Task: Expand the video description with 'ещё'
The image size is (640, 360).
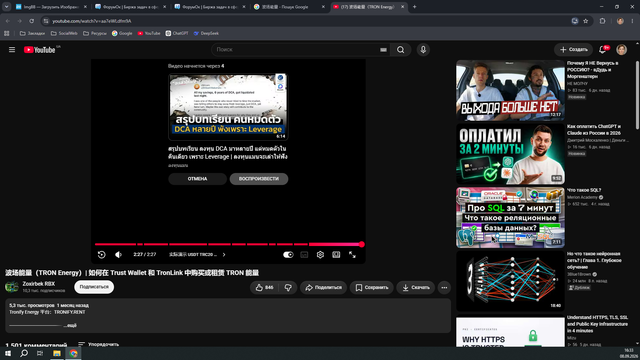Action: 70,326
